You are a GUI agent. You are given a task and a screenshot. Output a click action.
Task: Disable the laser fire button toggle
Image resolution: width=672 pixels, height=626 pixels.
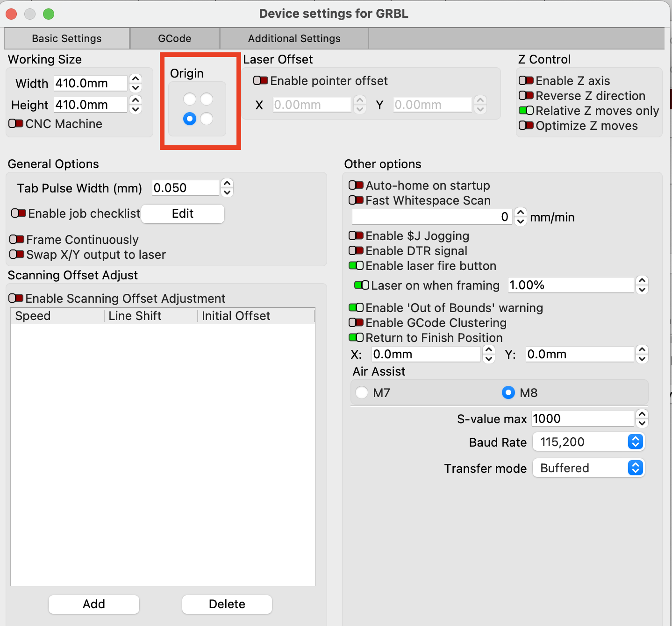click(356, 266)
